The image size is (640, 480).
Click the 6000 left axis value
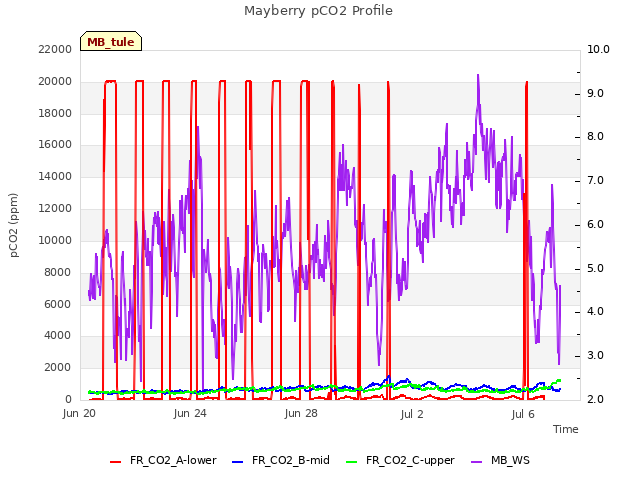click(58, 304)
